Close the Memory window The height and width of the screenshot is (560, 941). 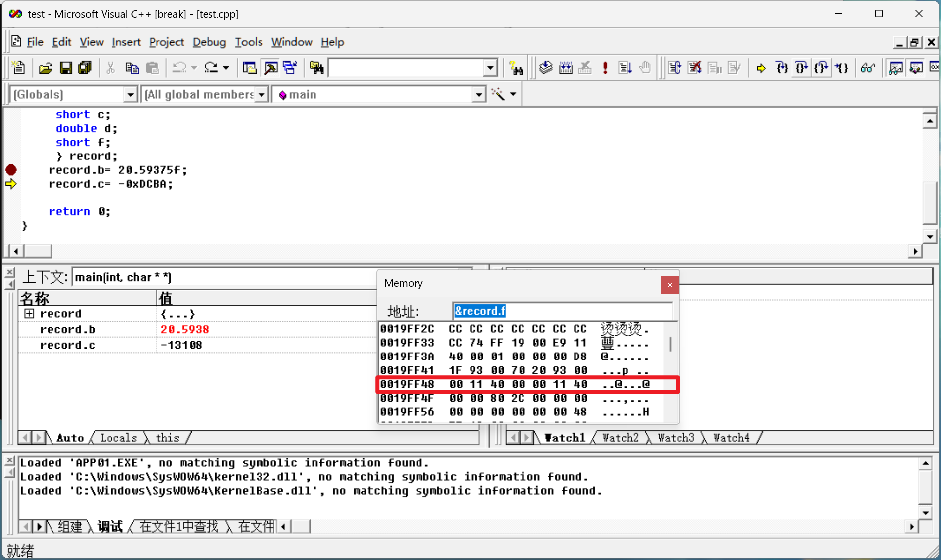coord(669,285)
